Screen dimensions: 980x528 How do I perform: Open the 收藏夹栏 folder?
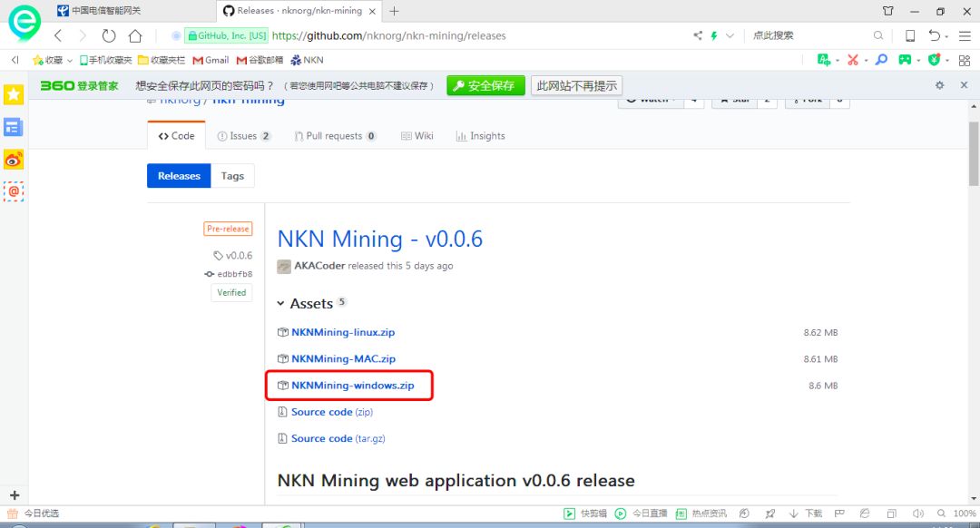coord(162,60)
